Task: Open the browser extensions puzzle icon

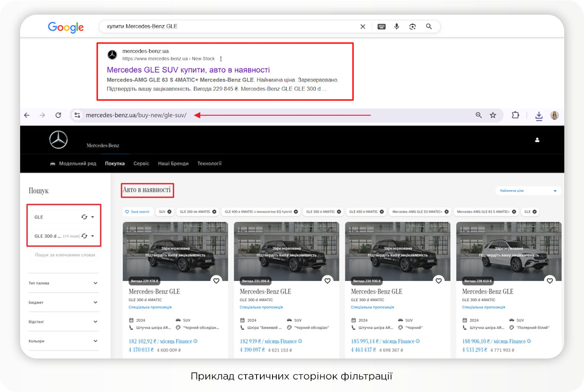Action: 515,115
